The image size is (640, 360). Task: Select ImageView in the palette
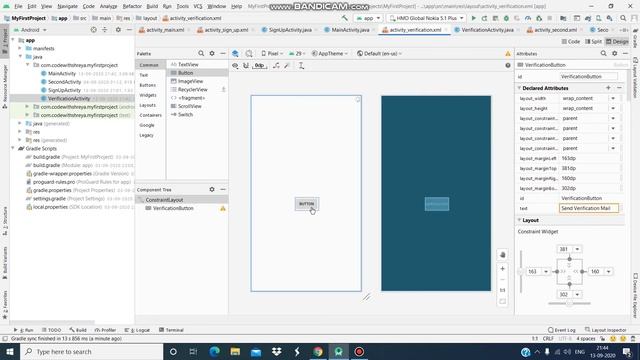pos(190,81)
